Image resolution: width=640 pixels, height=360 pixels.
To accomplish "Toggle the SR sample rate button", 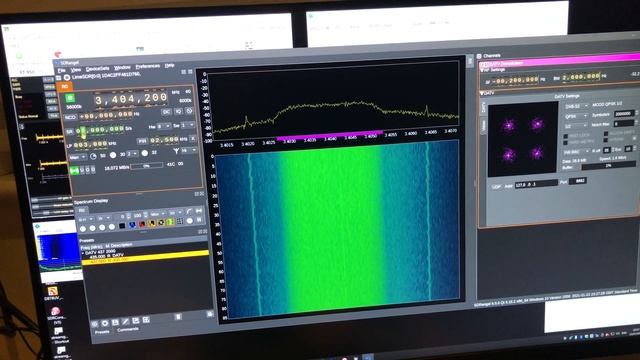I will tap(70, 132).
